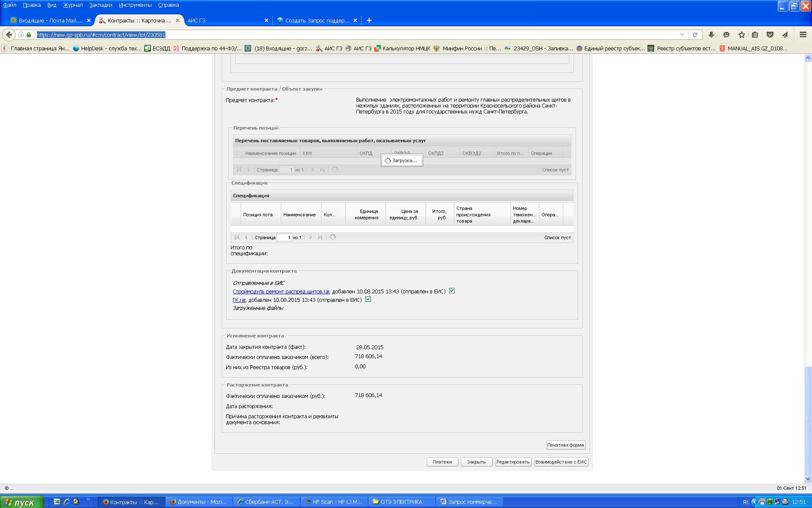Open the ГК.rar document link
812x508 pixels.
pos(239,300)
